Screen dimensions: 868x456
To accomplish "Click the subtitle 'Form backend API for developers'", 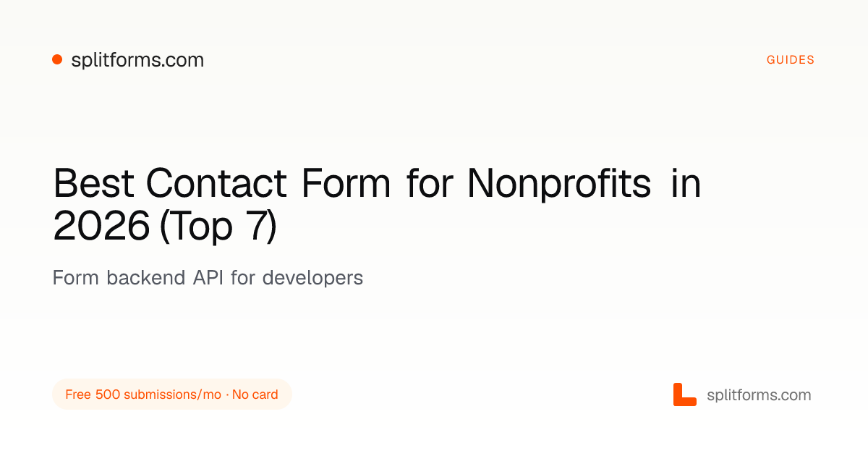I will [208, 277].
